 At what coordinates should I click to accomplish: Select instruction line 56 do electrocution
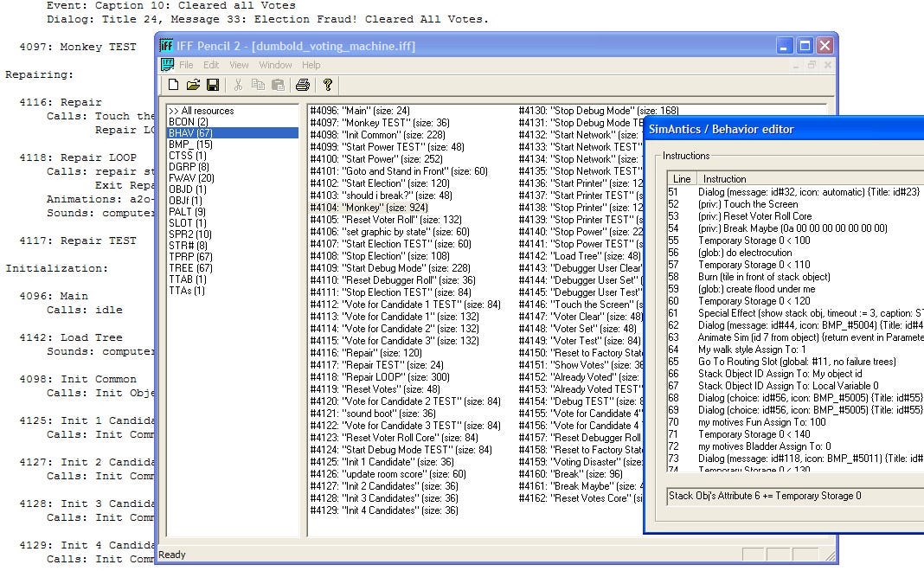click(796, 253)
